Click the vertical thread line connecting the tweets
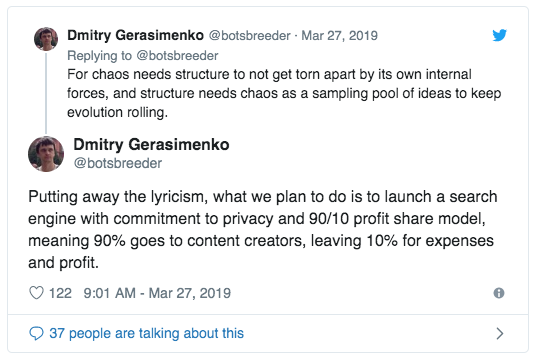The image size is (536, 360). coord(46,93)
